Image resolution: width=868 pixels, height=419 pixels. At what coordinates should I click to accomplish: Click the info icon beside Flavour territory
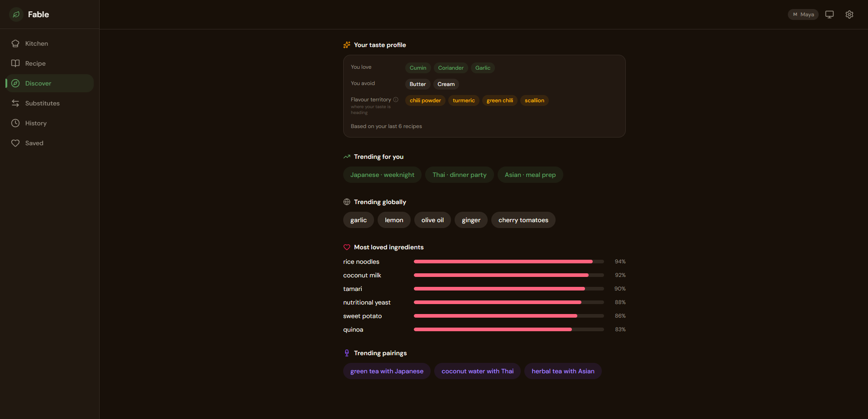396,100
